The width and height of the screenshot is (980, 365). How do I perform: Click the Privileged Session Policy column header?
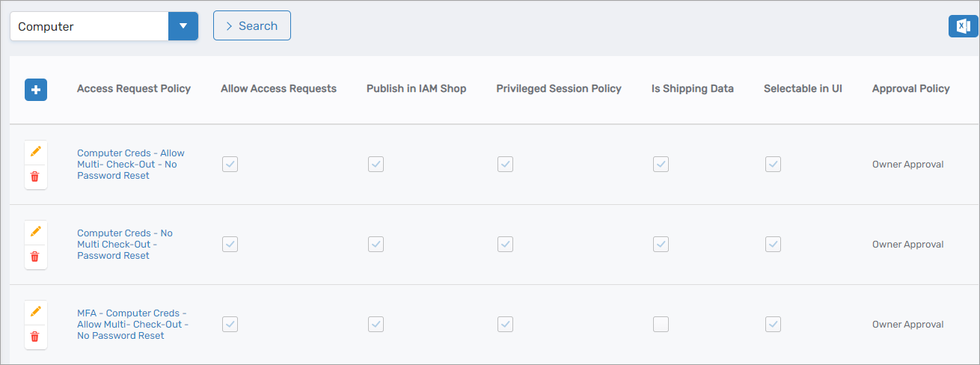tap(559, 89)
